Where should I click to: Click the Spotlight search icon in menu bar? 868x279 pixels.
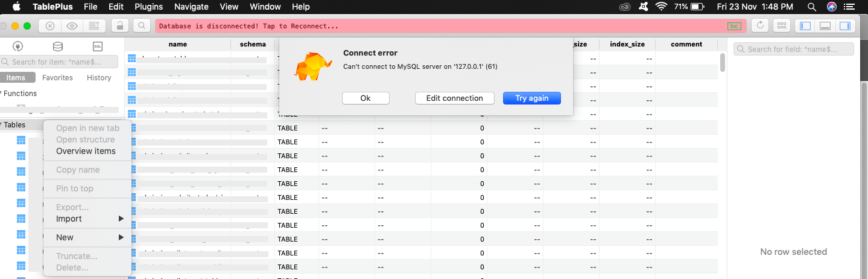coord(811,7)
